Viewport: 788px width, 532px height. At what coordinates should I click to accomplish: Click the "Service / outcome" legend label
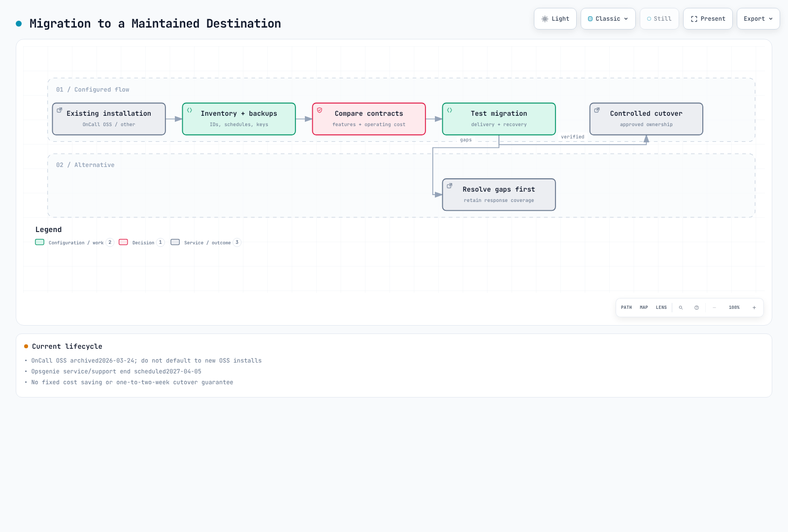tap(207, 242)
